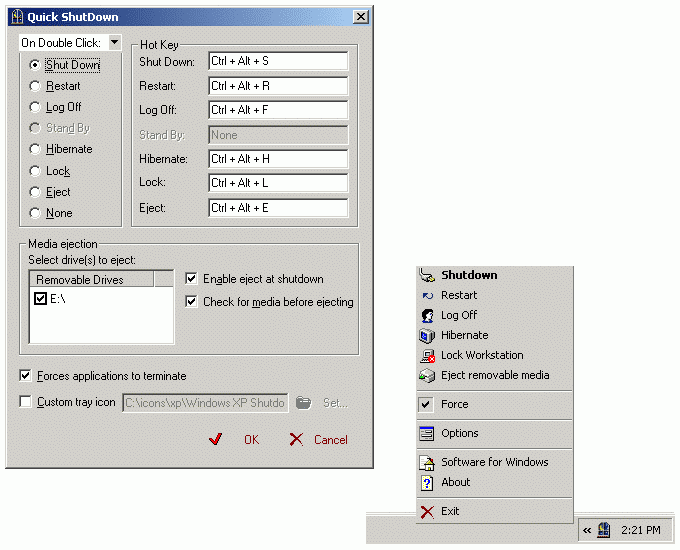Click the Shutdown icon in tray menu

[427, 275]
